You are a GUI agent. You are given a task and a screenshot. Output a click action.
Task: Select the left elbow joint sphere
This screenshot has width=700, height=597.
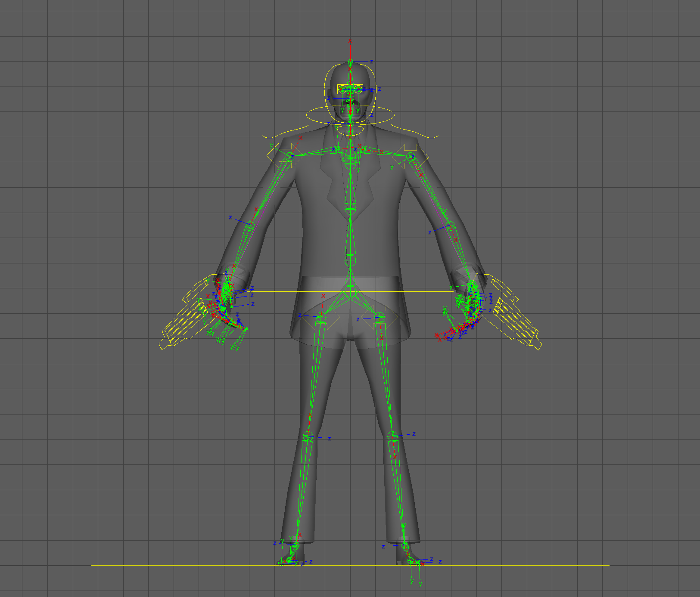tap(250, 224)
